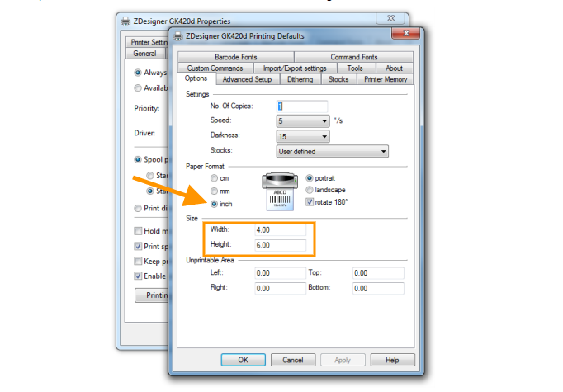Click Apply button
563x392 pixels.
coord(343,360)
